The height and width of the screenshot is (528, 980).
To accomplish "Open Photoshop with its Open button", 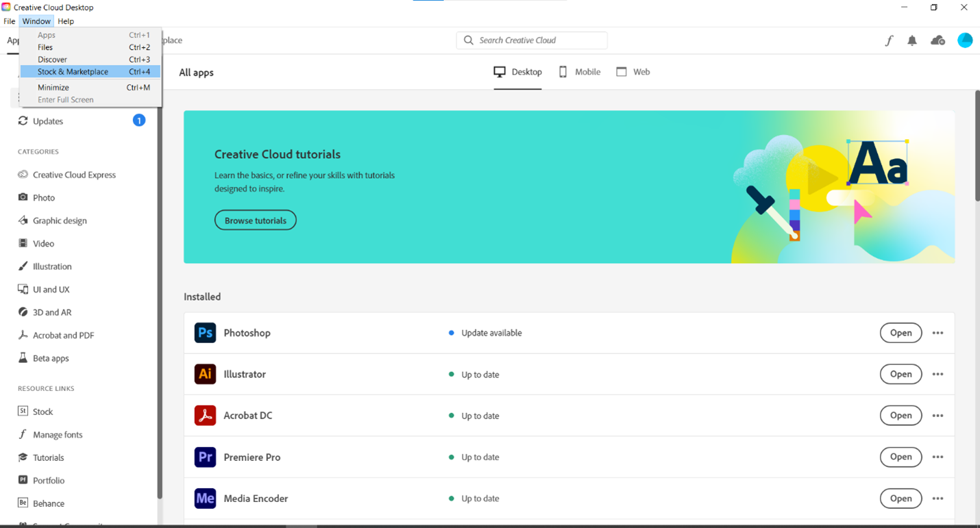I will (901, 333).
